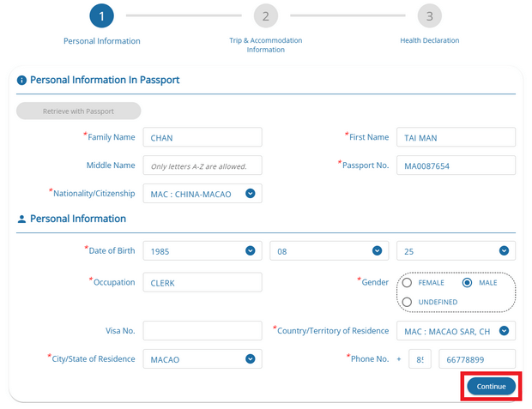Click the Retrieve with Passport button
This screenshot has height=409, width=532.
pyautogui.click(x=79, y=111)
